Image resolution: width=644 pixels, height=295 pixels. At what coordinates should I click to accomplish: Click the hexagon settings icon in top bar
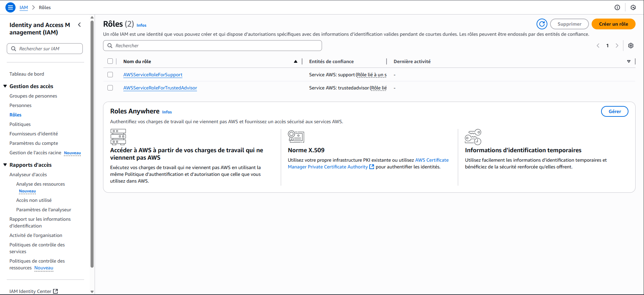633,7
